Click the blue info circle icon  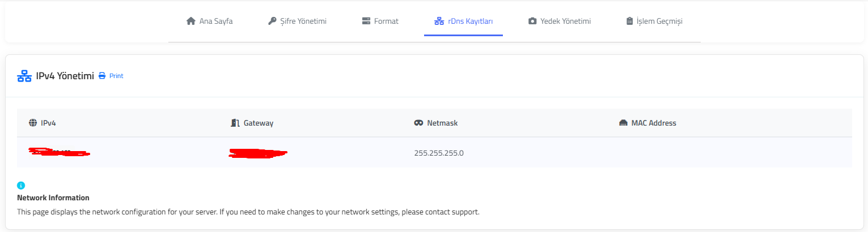pos(21,185)
